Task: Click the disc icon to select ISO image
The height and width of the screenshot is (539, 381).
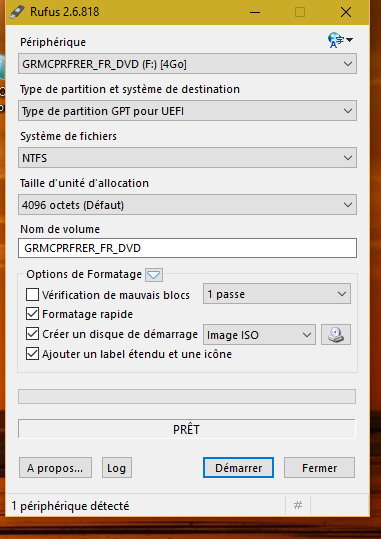Action: tap(336, 334)
